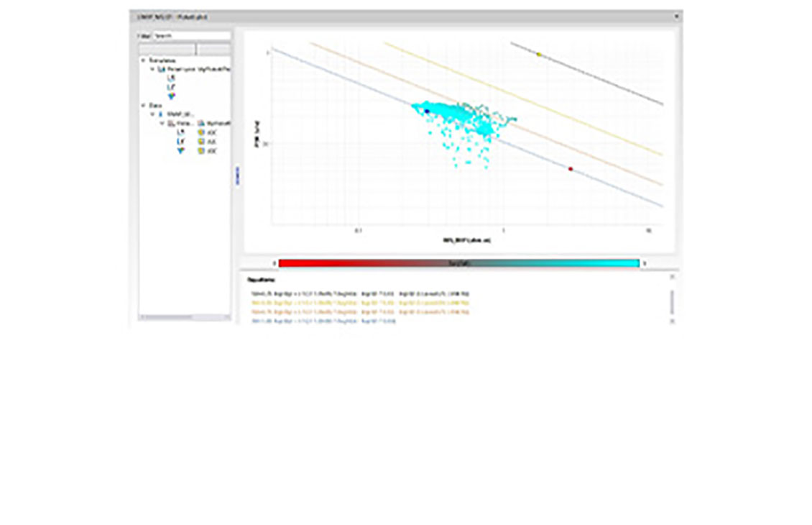Select the color funnel icon under Data

point(180,150)
